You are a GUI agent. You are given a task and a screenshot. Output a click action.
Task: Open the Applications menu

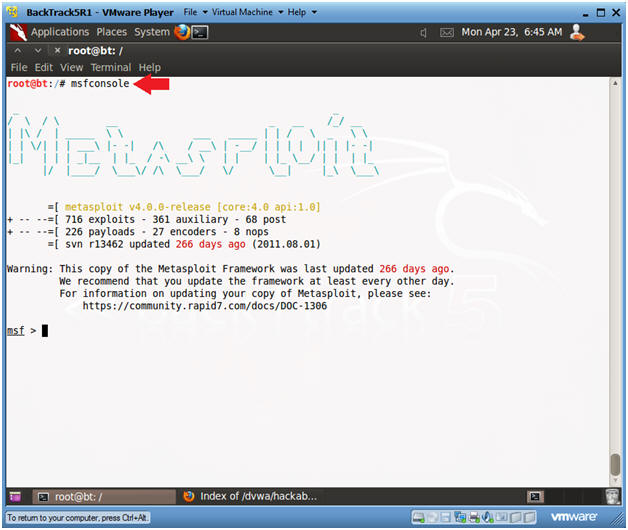pyautogui.click(x=60, y=32)
